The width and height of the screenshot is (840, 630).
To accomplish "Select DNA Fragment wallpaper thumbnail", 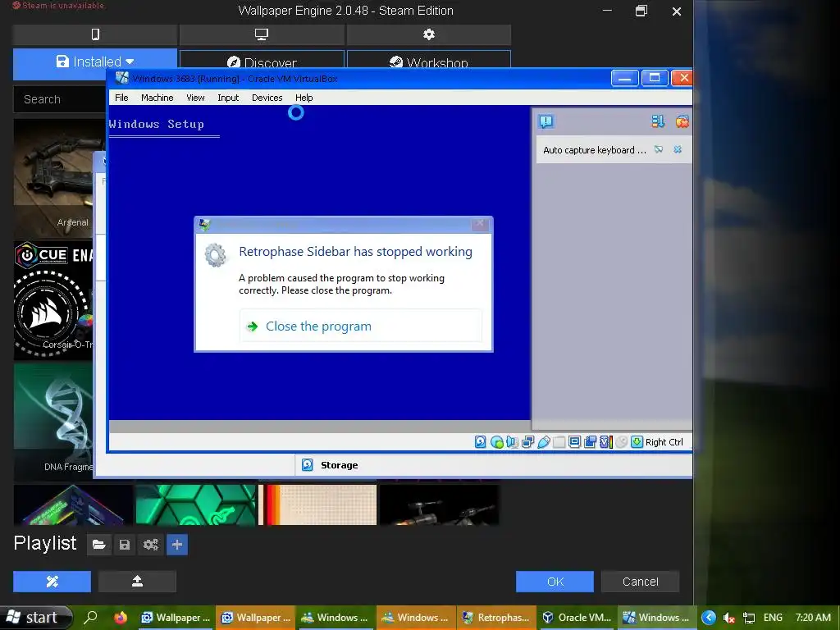I will (53, 421).
